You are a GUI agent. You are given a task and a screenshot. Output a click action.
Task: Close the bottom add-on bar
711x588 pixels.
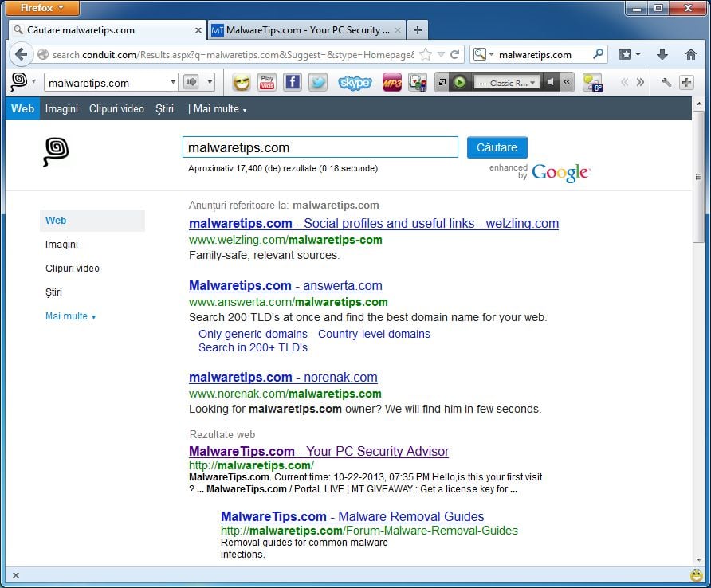point(16,575)
